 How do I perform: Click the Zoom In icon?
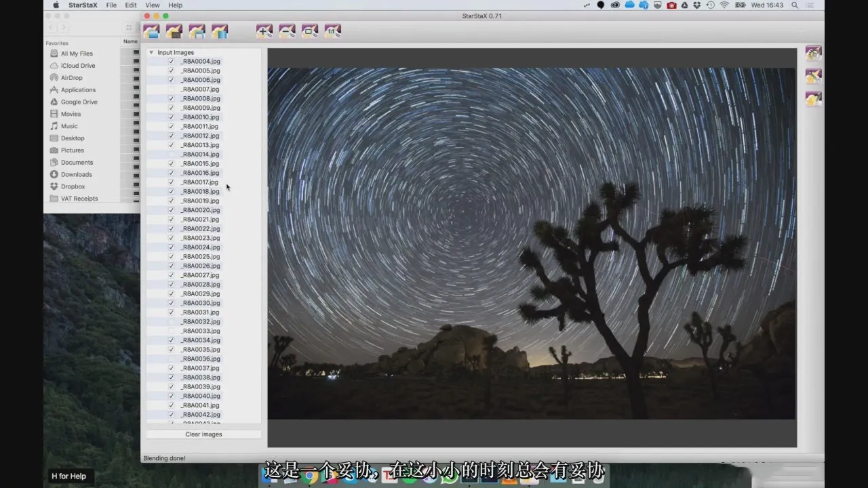[x=264, y=31]
